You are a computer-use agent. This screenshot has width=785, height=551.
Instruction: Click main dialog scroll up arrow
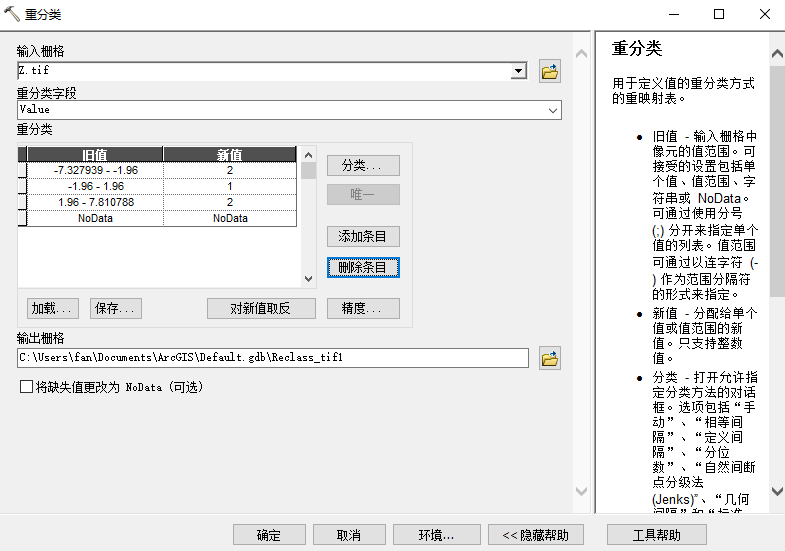click(581, 53)
